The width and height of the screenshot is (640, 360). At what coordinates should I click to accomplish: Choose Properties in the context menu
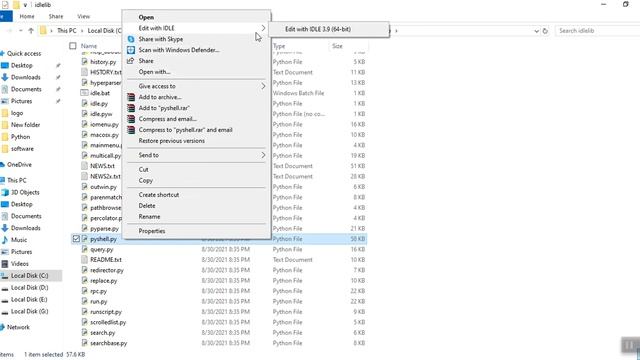pyautogui.click(x=151, y=231)
